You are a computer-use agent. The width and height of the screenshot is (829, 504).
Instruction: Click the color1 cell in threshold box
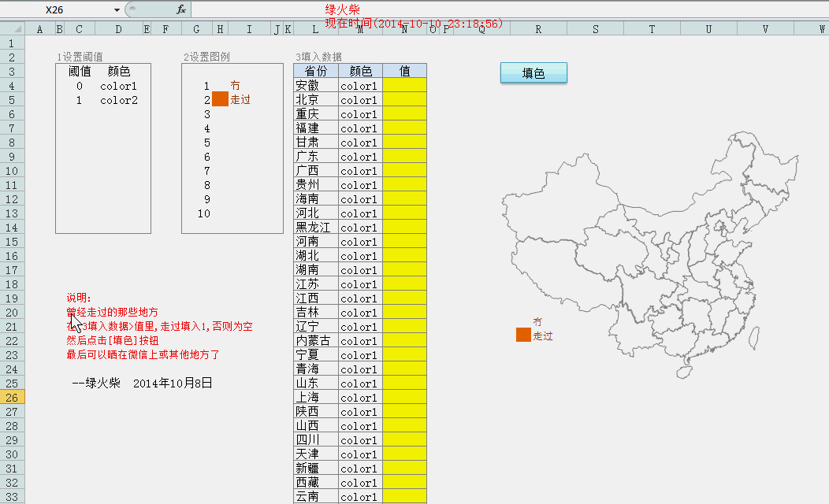118,86
